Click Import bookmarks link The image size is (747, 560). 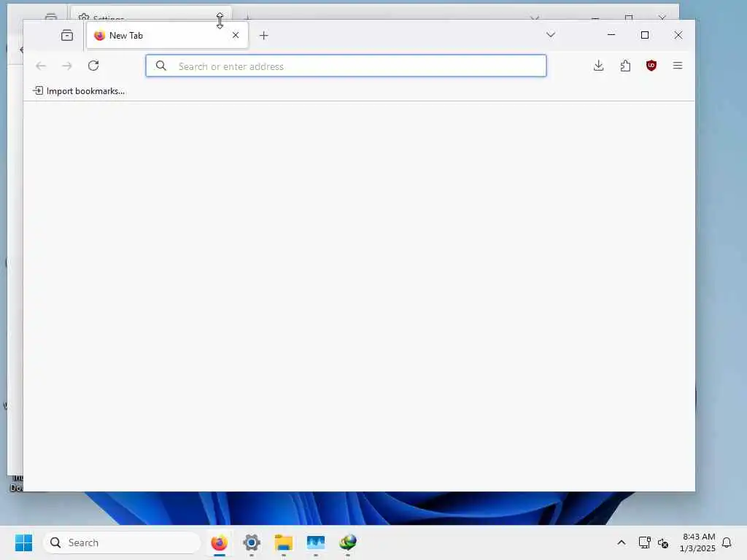(x=79, y=91)
